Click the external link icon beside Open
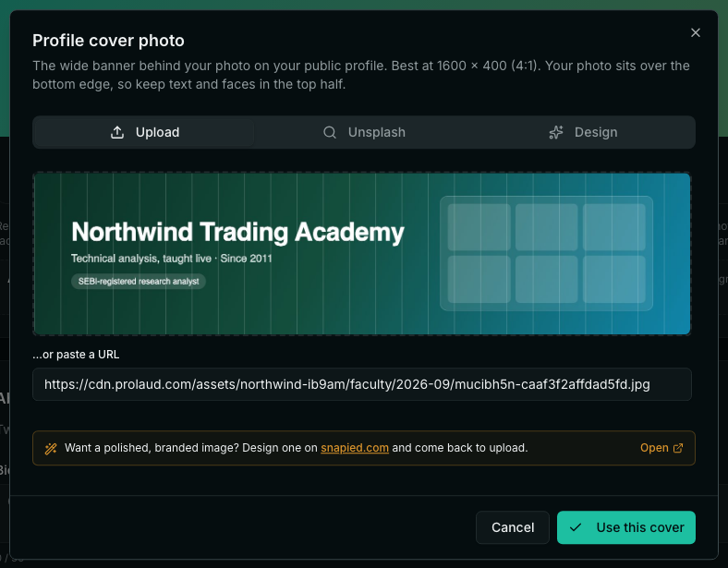The width and height of the screenshot is (728, 568). (678, 448)
